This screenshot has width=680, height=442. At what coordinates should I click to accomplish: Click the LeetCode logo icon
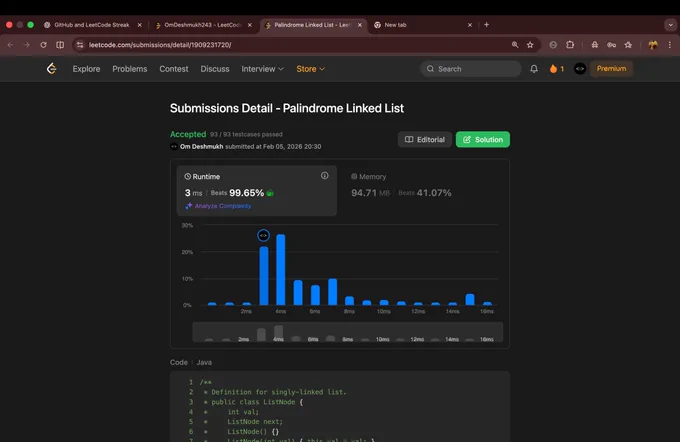52,69
